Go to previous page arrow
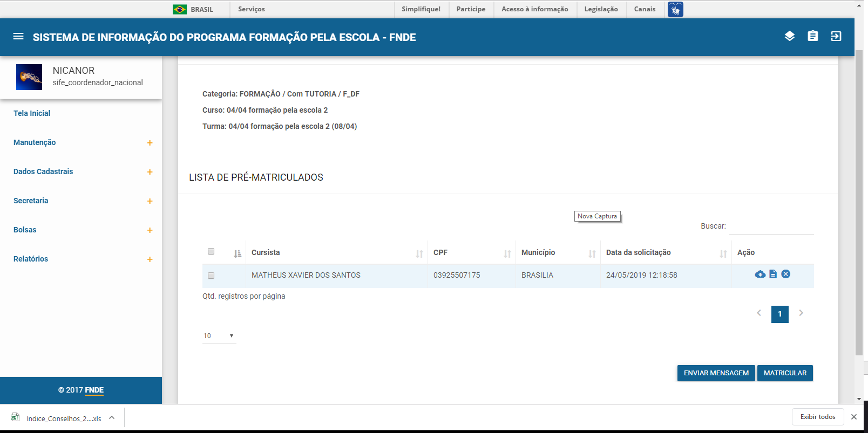The height and width of the screenshot is (433, 868). [759, 313]
